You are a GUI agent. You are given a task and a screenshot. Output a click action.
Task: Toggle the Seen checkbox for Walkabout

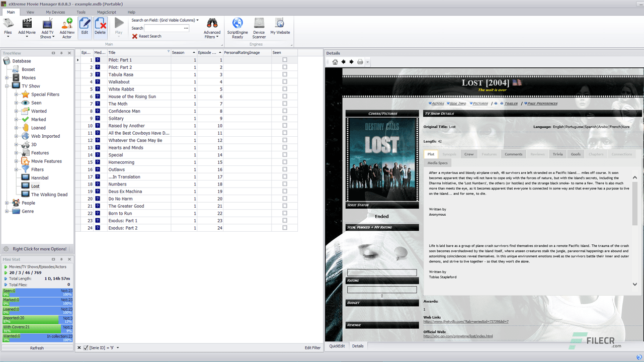(284, 81)
